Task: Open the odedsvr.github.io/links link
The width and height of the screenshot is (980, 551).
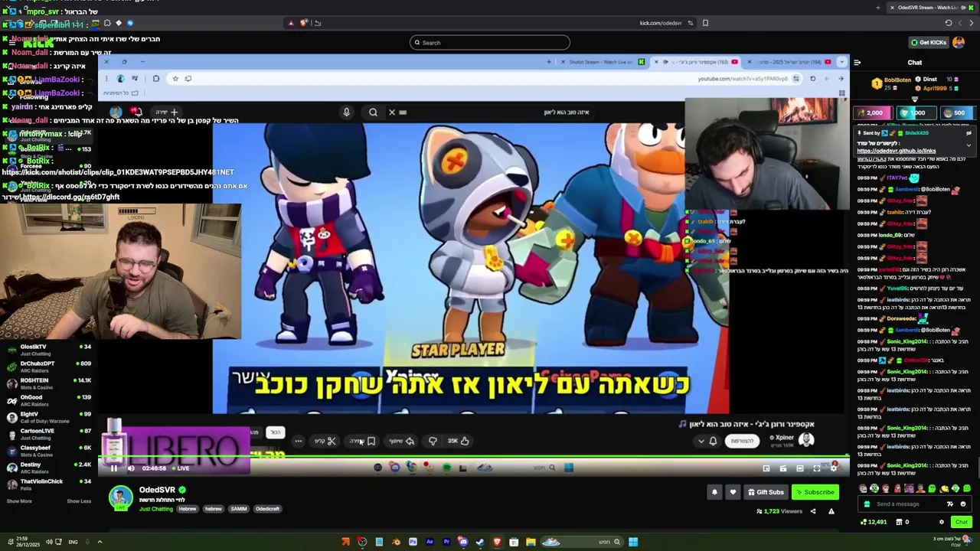Action: pyautogui.click(x=897, y=151)
